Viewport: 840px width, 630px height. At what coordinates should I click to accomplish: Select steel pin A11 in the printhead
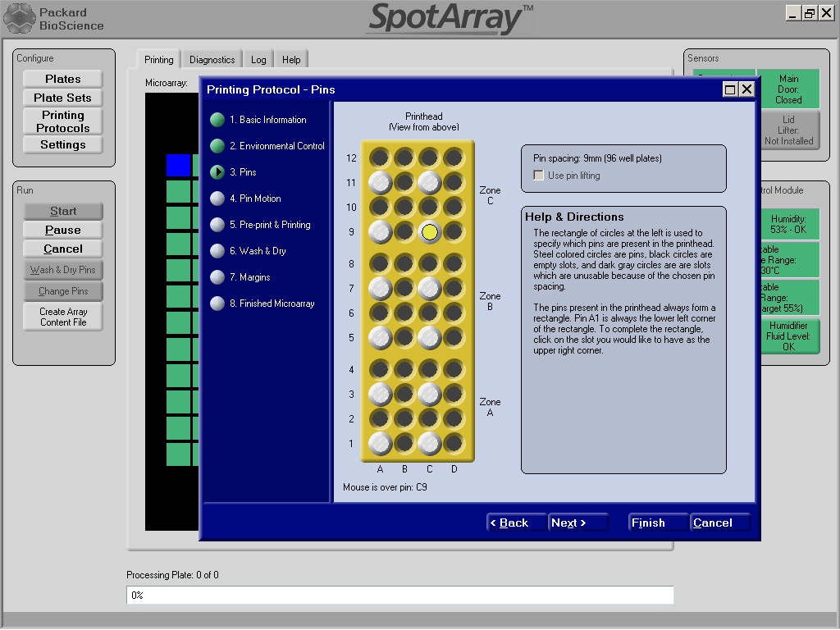[x=380, y=183]
